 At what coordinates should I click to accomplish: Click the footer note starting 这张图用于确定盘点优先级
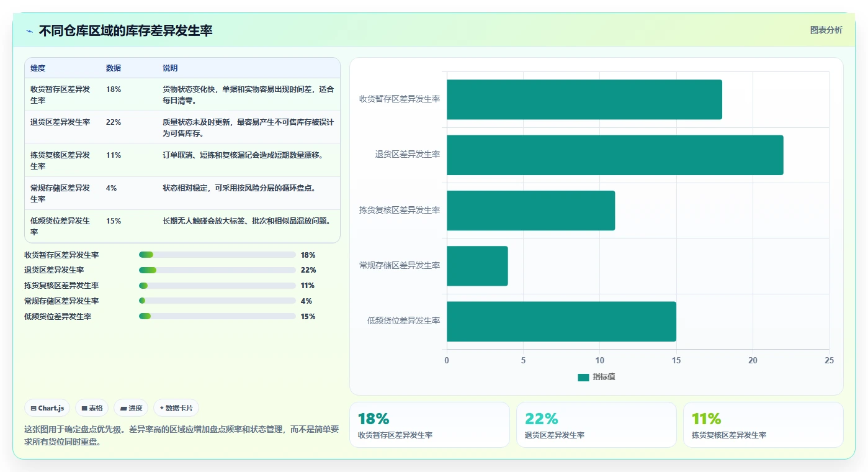(182, 436)
